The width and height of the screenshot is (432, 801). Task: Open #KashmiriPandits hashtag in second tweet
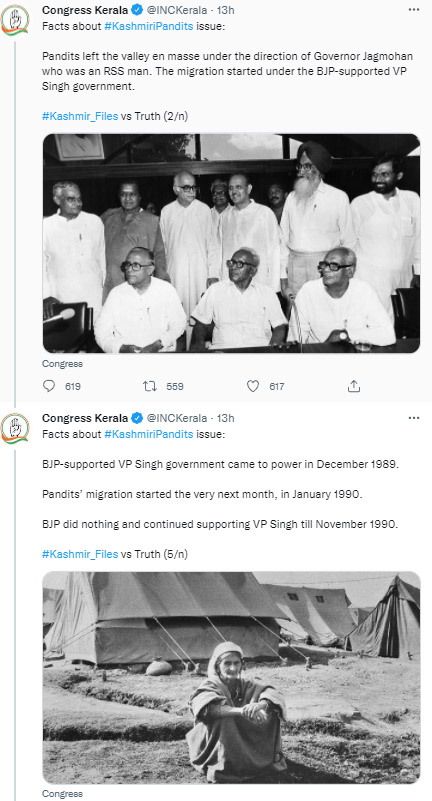[x=149, y=435]
